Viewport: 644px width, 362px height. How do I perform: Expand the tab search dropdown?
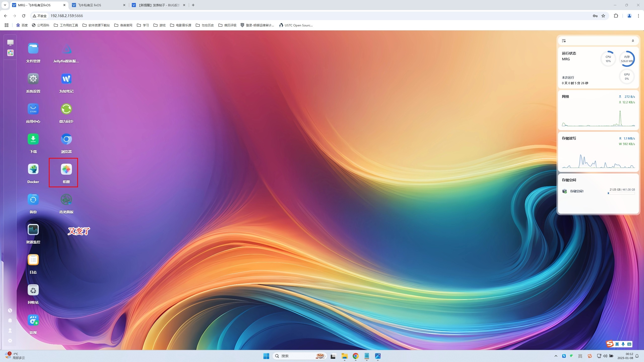point(5,5)
